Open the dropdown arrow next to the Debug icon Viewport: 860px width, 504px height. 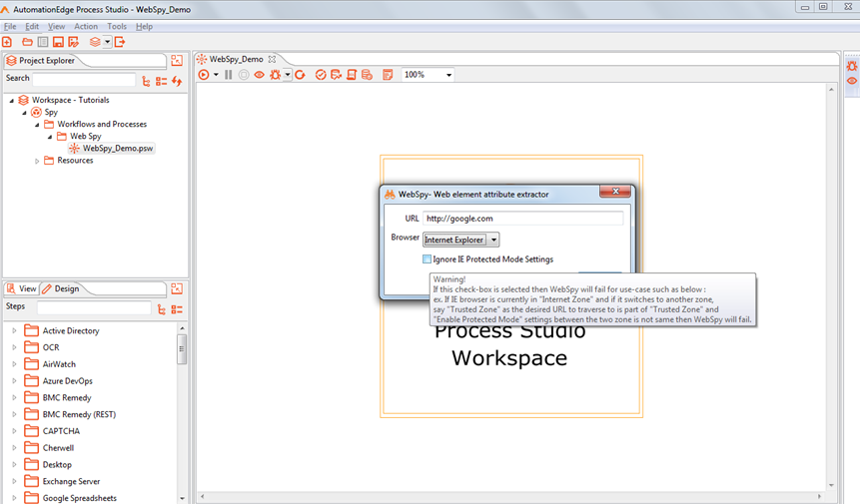point(287,75)
